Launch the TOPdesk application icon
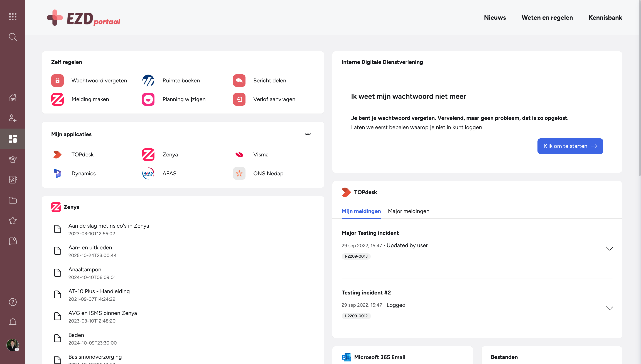Screen dimensions: 641x364 click(x=57, y=154)
